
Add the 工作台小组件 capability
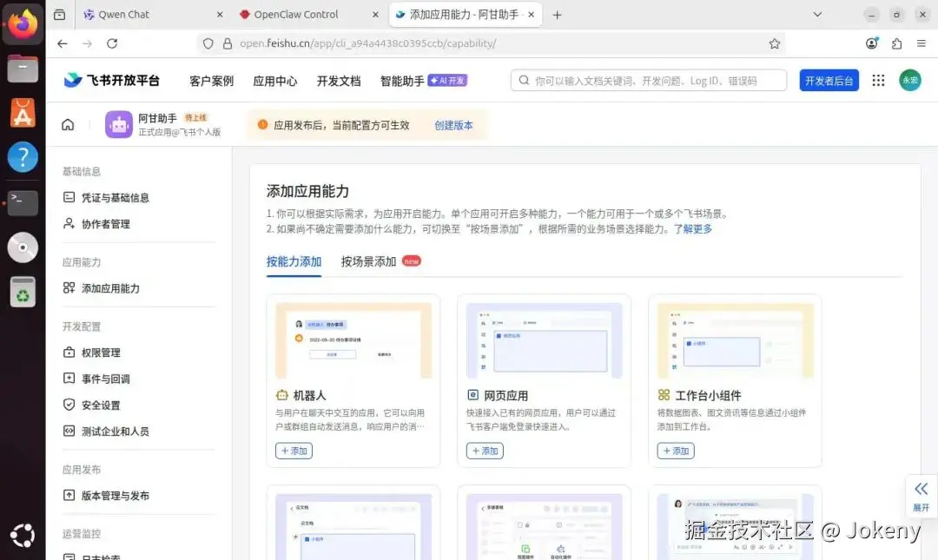click(x=676, y=451)
